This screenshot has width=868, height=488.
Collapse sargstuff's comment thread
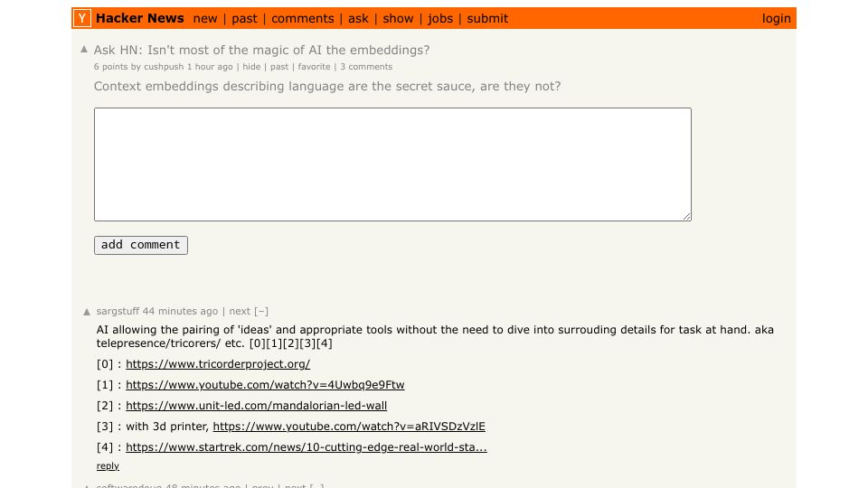click(x=261, y=312)
